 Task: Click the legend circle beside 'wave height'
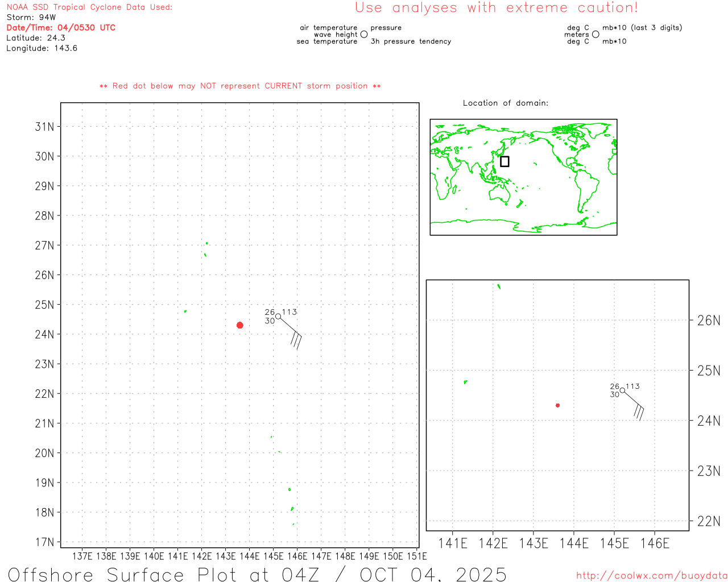[x=364, y=35]
